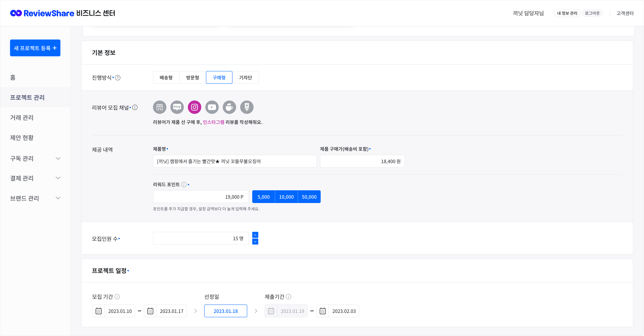Click the 18,400 원 purchase price field
Screen dimensions: 644x336
pyautogui.click(x=362, y=161)
